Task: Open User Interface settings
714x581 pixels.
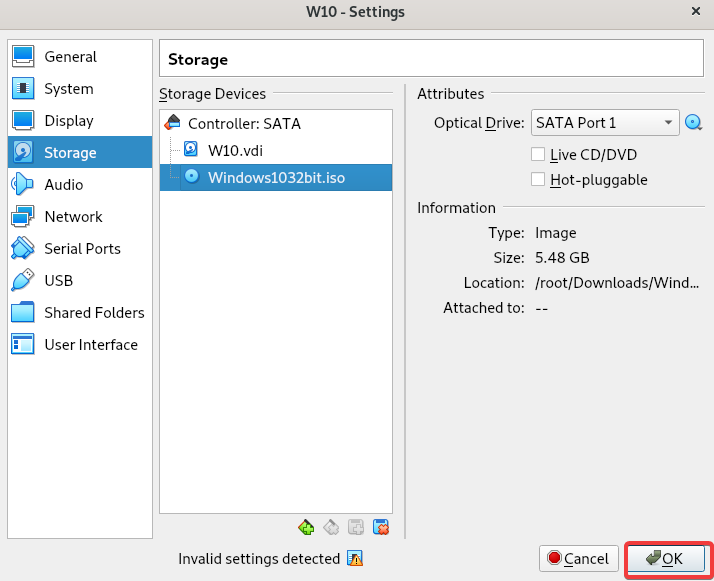Action: click(x=80, y=345)
